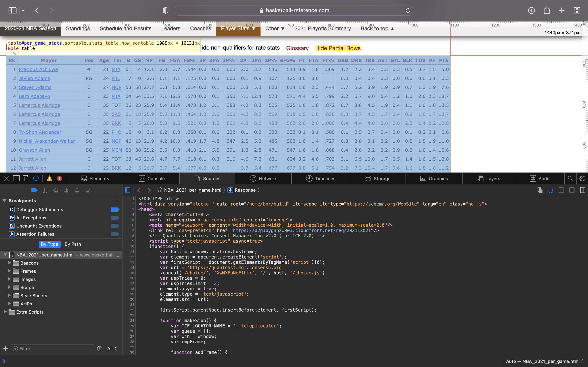
Task: Click the yellow warnings triangle icon
Action: point(50,178)
